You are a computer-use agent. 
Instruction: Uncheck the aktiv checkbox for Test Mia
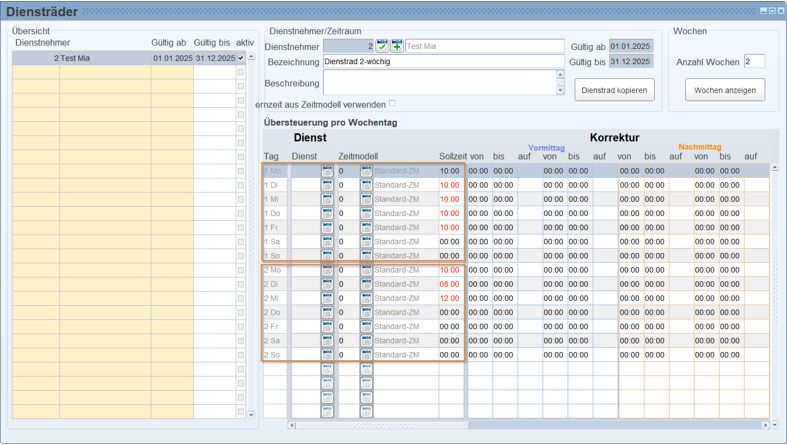point(241,58)
